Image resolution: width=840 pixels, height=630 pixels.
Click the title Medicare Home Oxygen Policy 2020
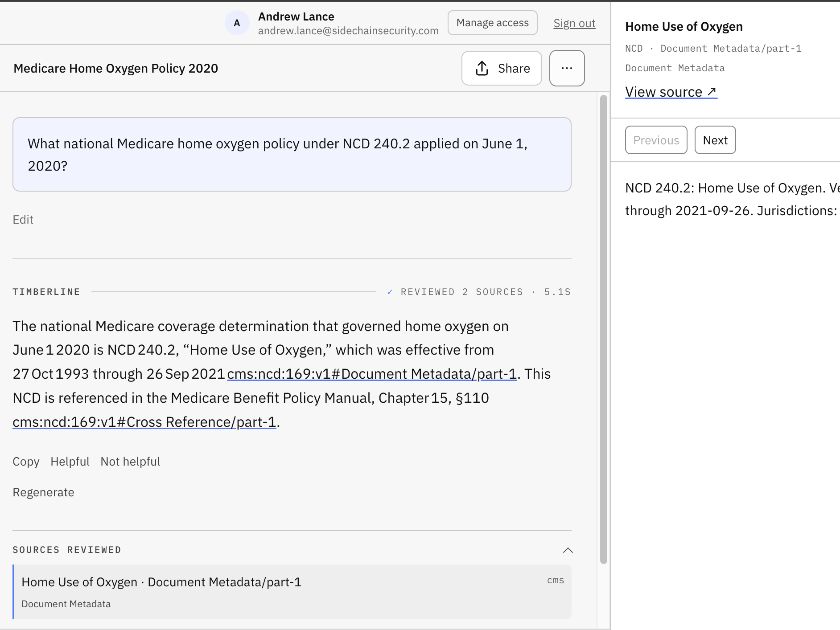116,68
